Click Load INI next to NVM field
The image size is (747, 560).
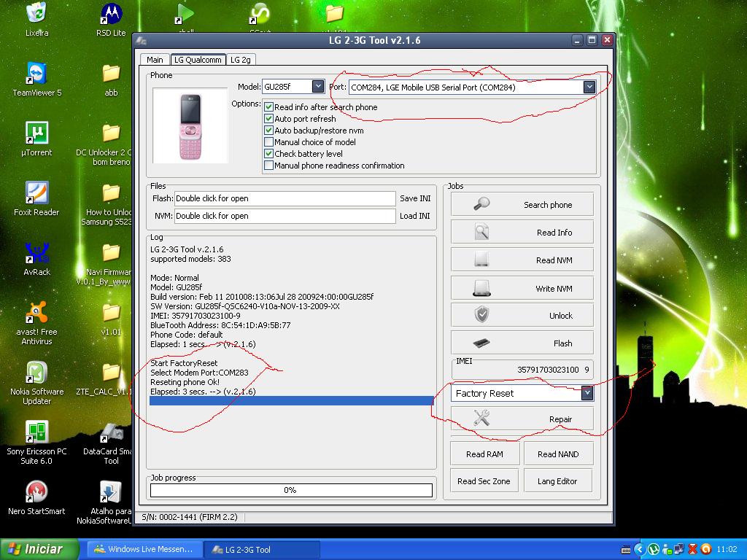point(415,216)
